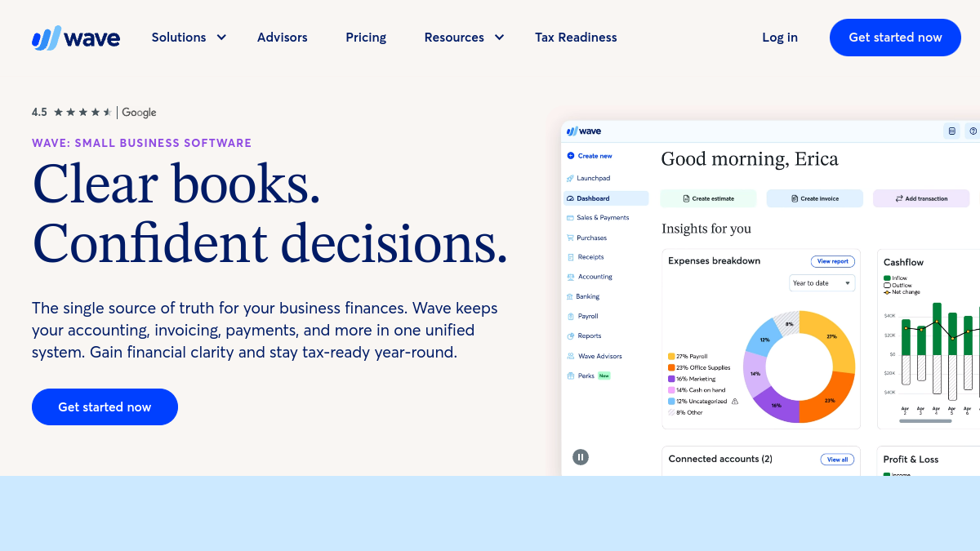Open Launchpad via its rocket icon
This screenshot has width=980, height=551.
pos(570,178)
